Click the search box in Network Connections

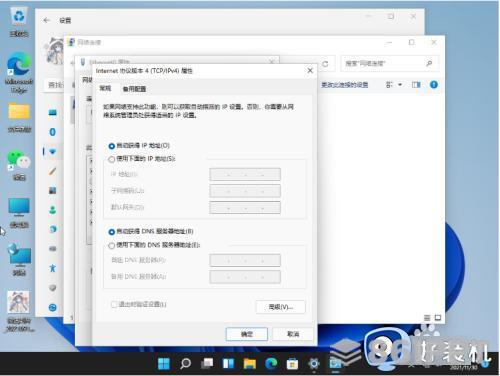(389, 63)
